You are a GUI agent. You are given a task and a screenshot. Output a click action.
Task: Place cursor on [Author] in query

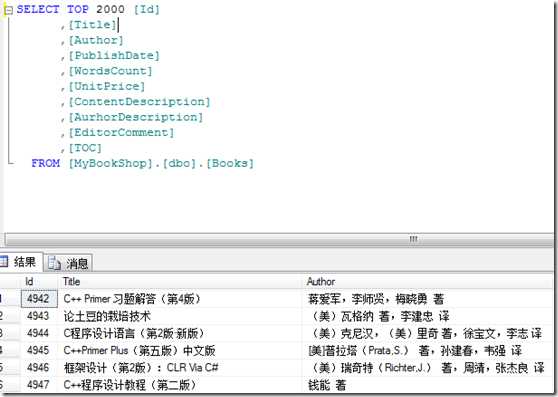pos(96,40)
